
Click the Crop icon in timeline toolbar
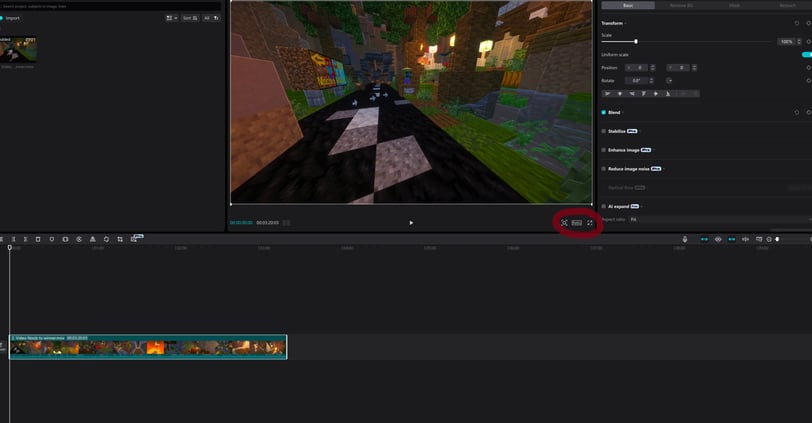[x=120, y=239]
